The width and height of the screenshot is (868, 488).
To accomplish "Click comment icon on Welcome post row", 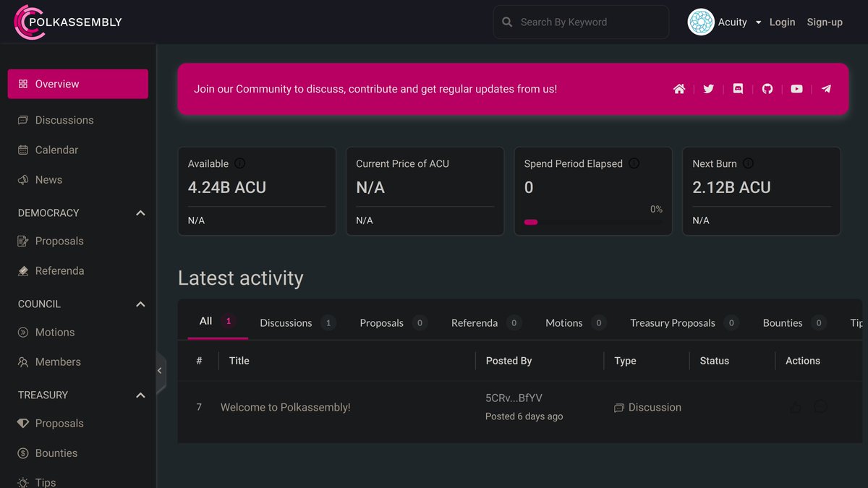I will coord(820,407).
